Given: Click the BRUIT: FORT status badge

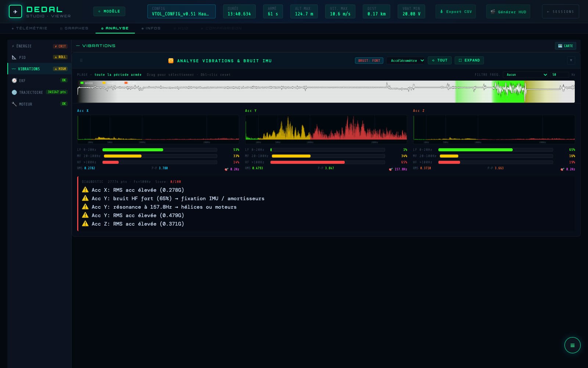Looking at the screenshot, I should point(369,61).
